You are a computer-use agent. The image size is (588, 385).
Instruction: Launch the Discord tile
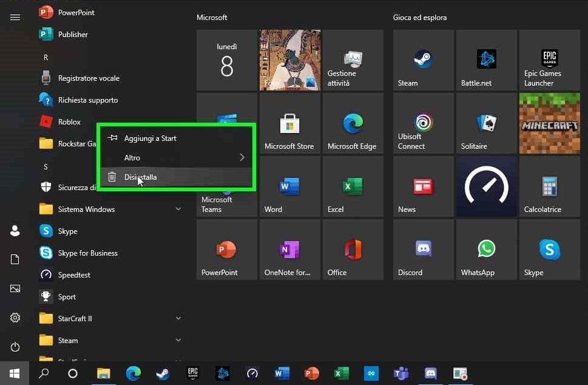[424, 250]
